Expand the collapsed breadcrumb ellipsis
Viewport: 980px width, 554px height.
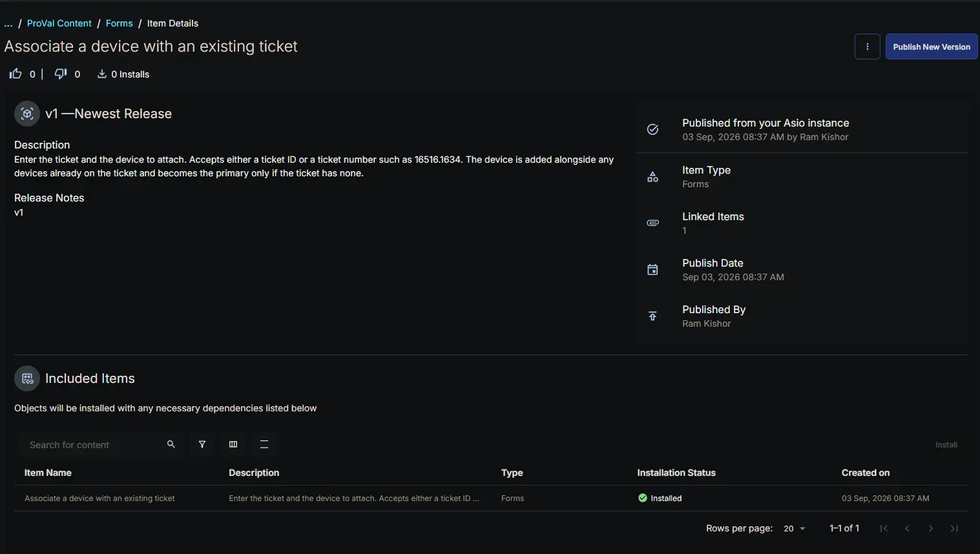pos(8,23)
